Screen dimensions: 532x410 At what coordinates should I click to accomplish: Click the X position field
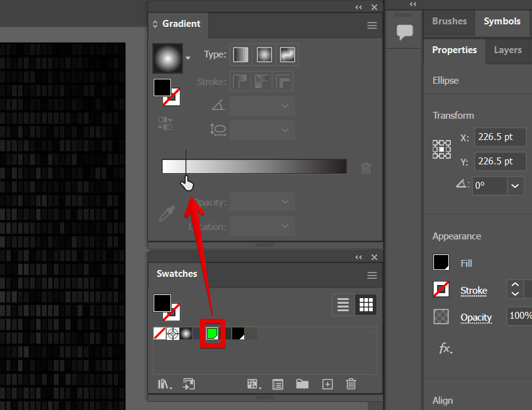pos(500,137)
